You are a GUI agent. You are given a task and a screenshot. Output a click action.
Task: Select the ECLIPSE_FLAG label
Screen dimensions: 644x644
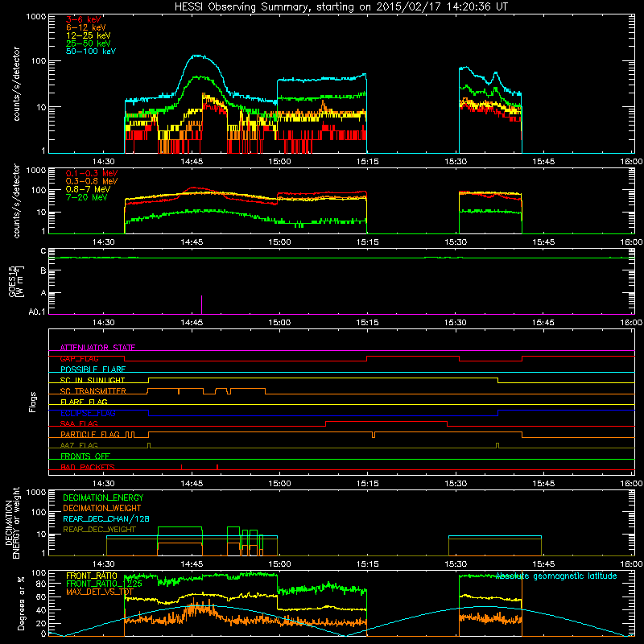point(88,413)
